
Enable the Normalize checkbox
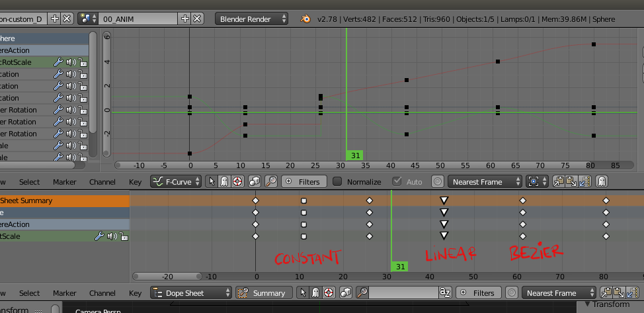click(x=337, y=181)
